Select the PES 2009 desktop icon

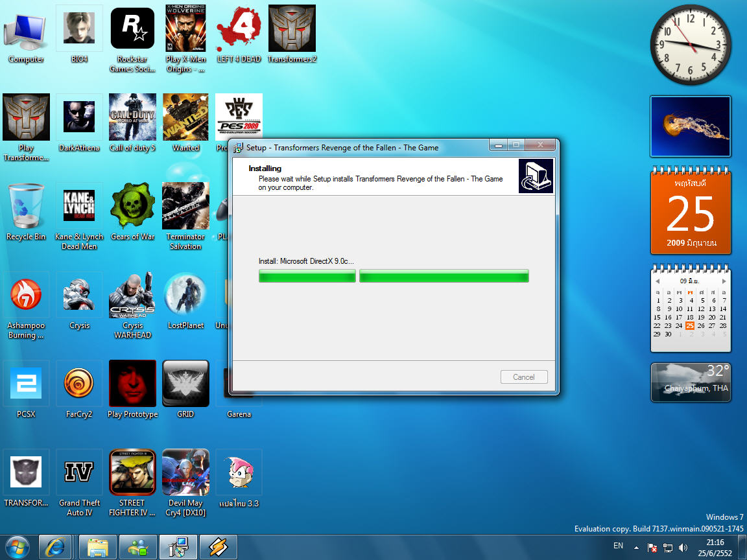click(x=239, y=117)
